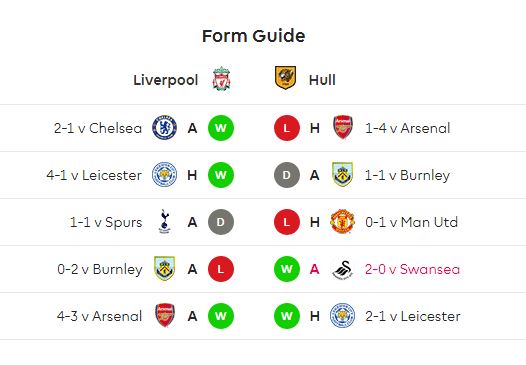Open the 4-3 v Arsenal match result
The width and height of the screenshot is (526, 365).
[x=100, y=316]
